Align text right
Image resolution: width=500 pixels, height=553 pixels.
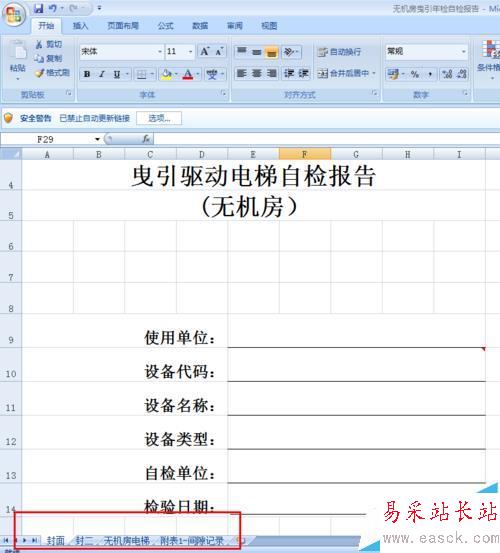(272, 73)
